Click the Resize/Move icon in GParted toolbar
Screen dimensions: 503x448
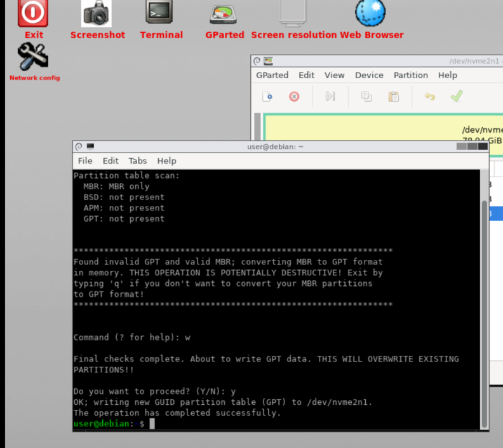click(x=330, y=97)
